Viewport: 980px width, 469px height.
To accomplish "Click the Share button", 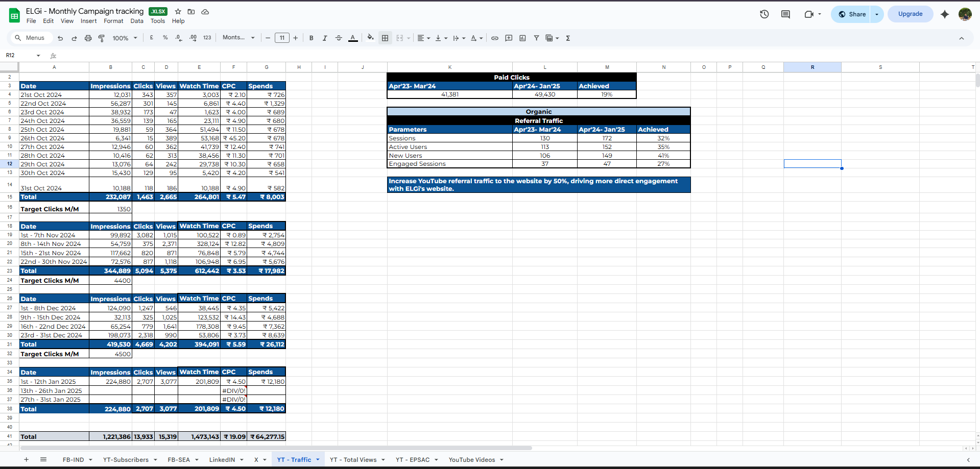I will coord(852,14).
